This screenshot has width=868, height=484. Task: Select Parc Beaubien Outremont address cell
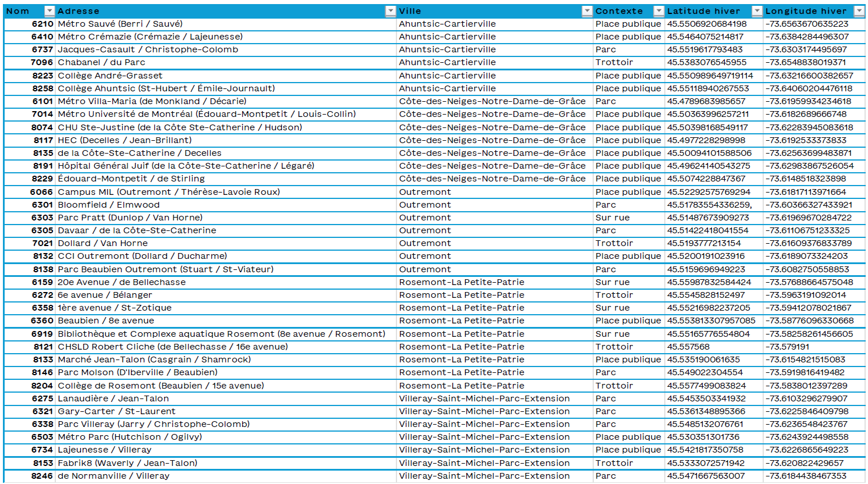pos(226,269)
